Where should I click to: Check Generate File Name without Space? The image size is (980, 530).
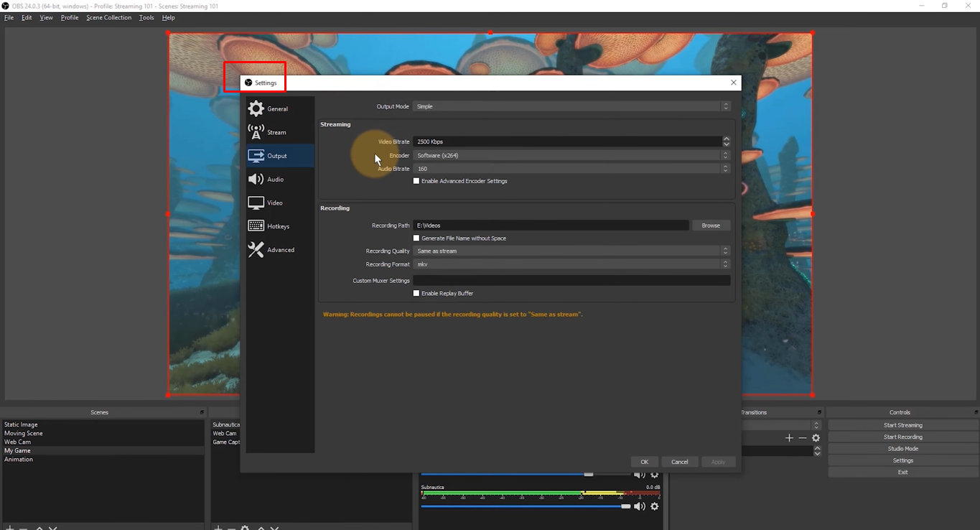[416, 238]
